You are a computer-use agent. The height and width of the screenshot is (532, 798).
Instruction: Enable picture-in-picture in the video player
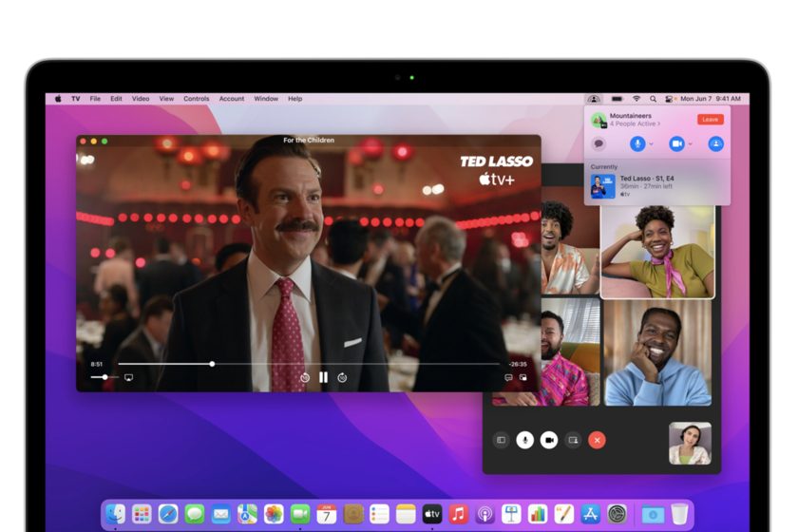pyautogui.click(x=523, y=377)
